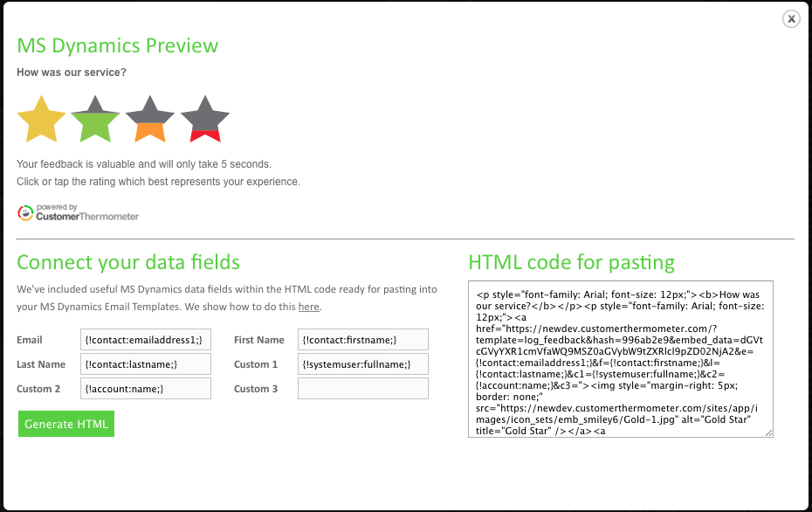This screenshot has height=512, width=812.
Task: Focus the Custom 1 data field input
Action: 363,364
